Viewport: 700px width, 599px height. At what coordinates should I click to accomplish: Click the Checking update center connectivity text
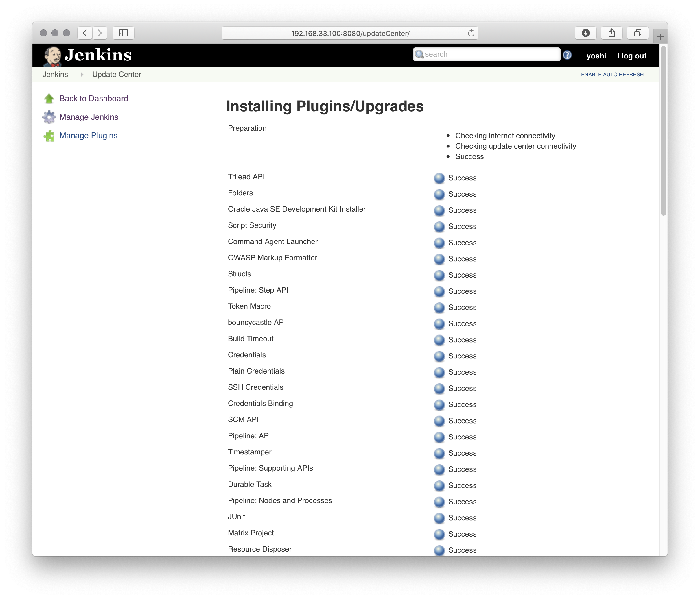515,147
